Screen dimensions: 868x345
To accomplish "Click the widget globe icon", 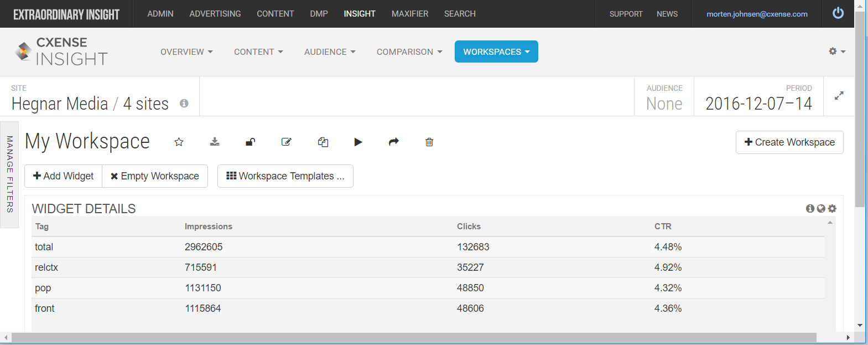I will [821, 208].
